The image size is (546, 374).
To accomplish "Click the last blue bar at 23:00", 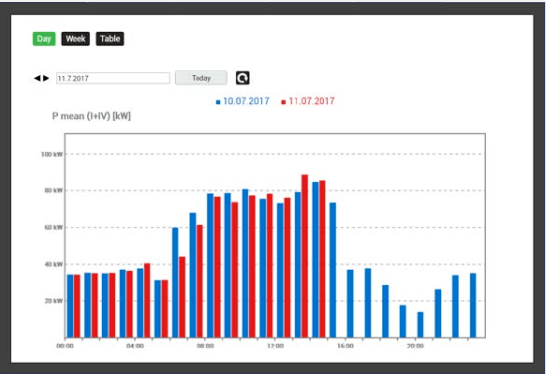I will [473, 305].
